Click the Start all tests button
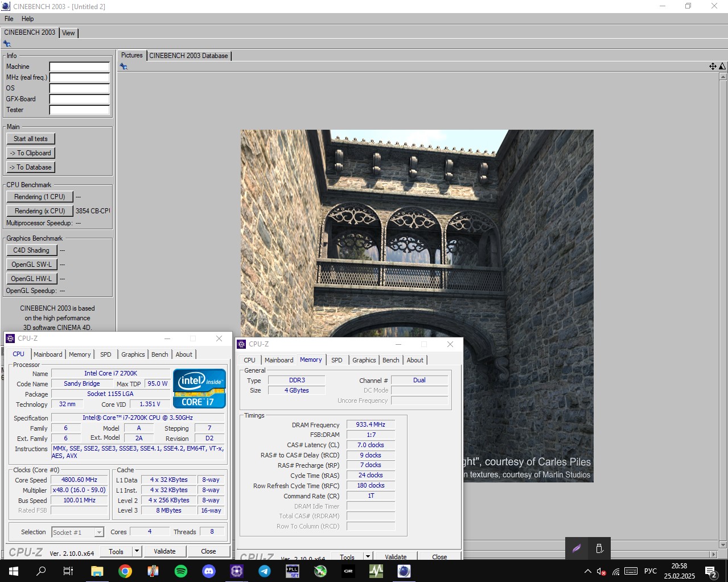728x582 pixels. (31, 139)
